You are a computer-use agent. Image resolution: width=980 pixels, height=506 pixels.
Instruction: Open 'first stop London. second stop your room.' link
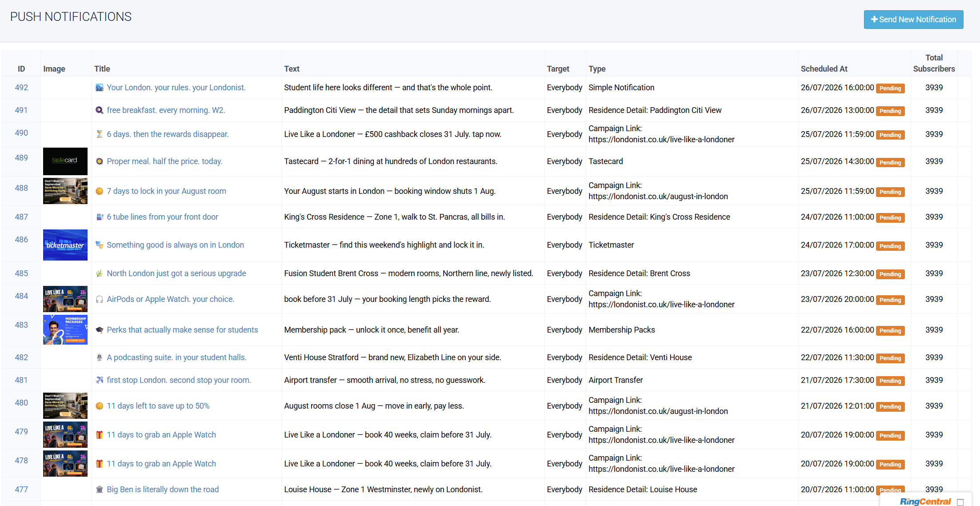point(179,380)
